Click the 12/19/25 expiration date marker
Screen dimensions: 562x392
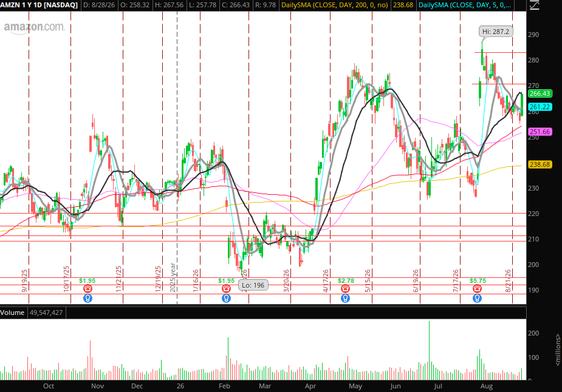pyautogui.click(x=158, y=279)
